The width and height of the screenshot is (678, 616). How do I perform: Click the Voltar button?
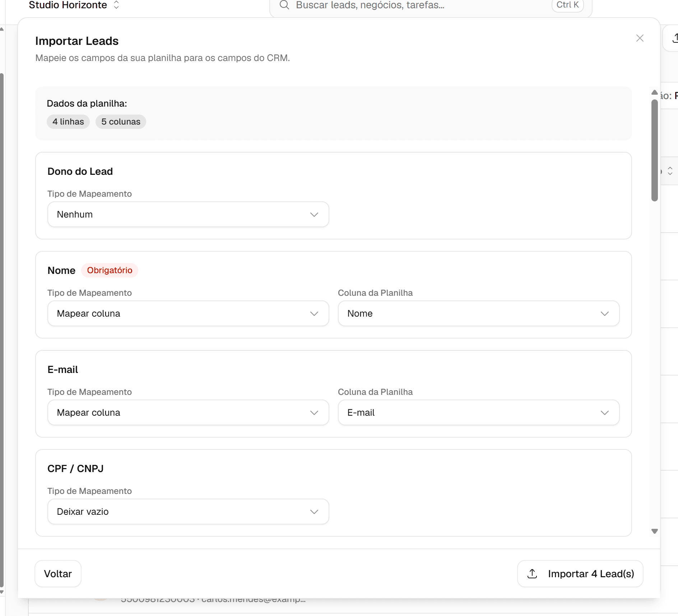[58, 574]
